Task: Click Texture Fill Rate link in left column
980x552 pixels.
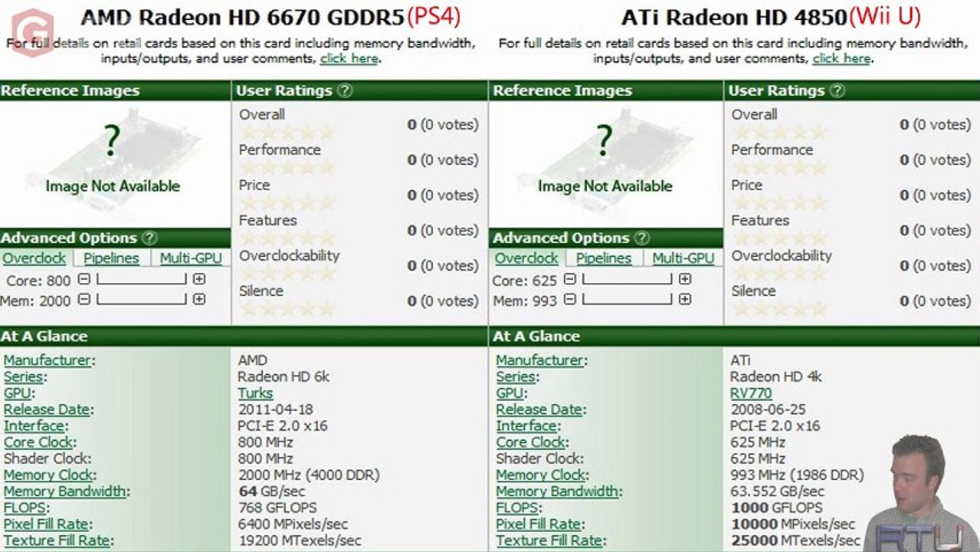Action: tap(57, 541)
